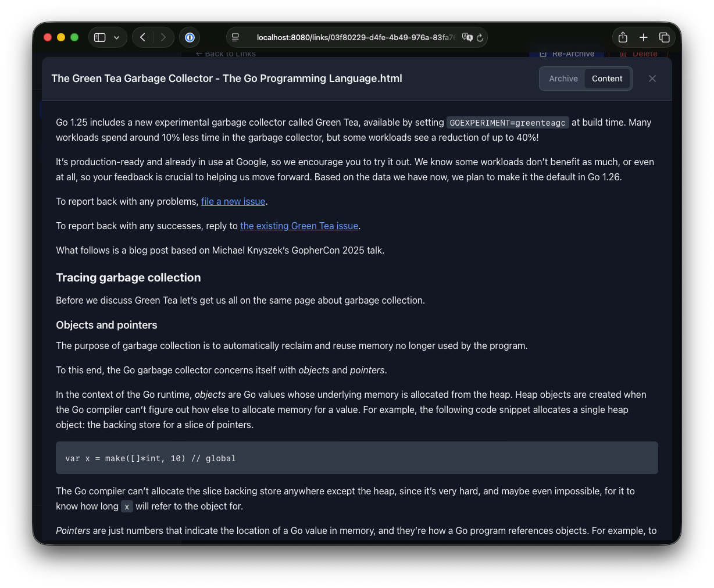Click the macOS window minimize yellow button
The image size is (714, 588).
pyautogui.click(x=61, y=37)
